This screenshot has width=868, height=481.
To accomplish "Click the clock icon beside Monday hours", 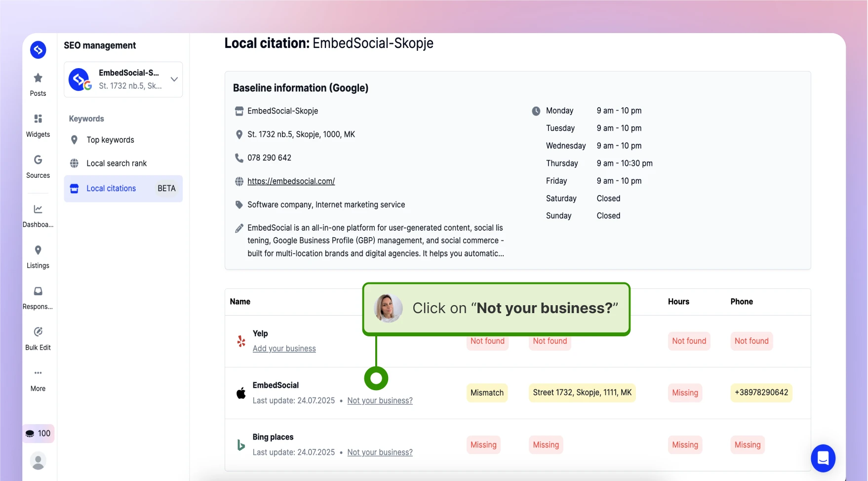I will click(x=536, y=111).
